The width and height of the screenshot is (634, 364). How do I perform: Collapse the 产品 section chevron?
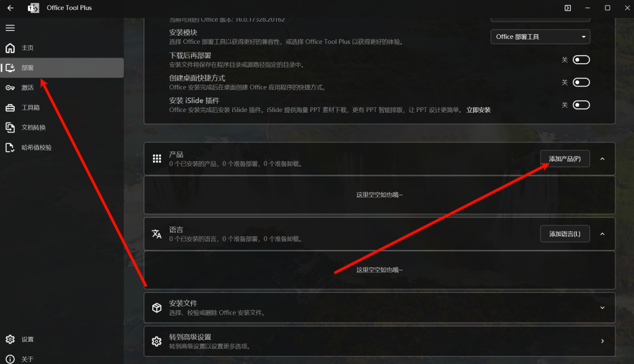[x=602, y=159]
